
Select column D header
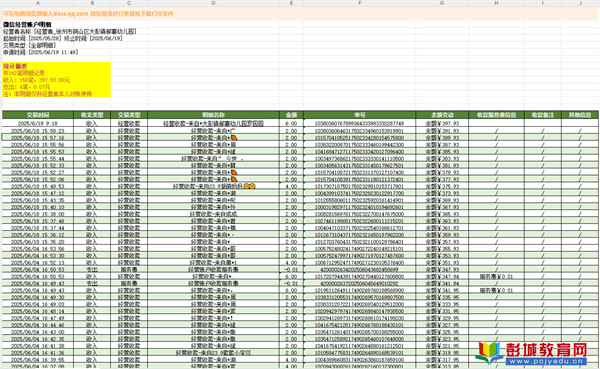[213, 3]
